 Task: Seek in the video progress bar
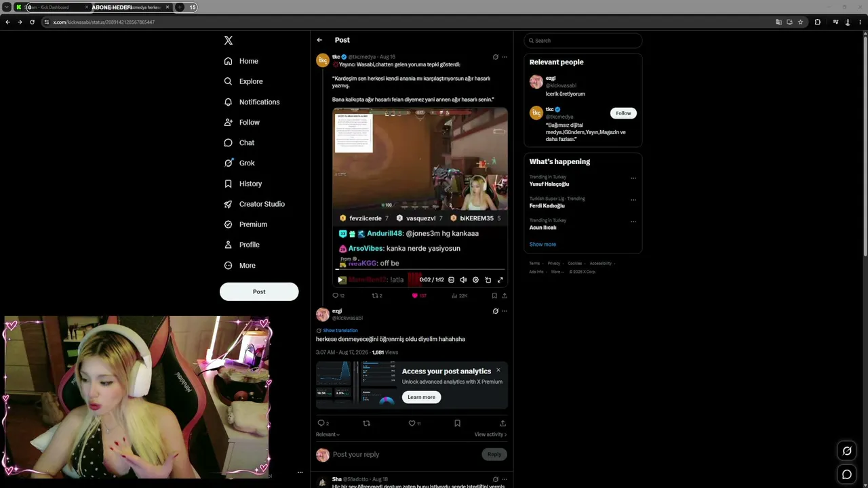point(420,270)
